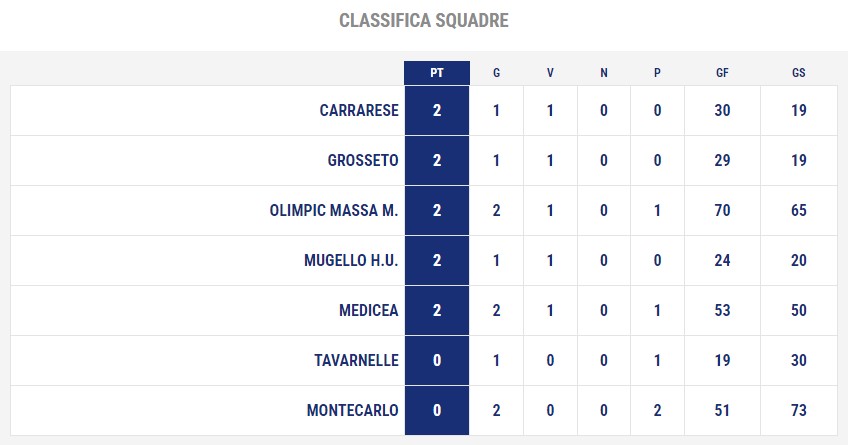Select the G column header

[496, 73]
